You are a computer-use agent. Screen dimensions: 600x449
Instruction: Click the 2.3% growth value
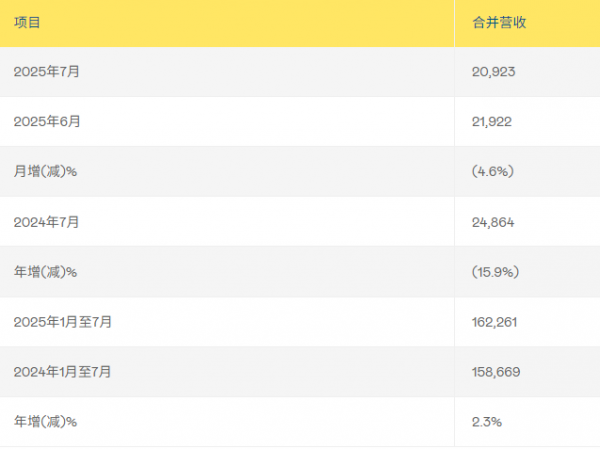[x=487, y=422]
